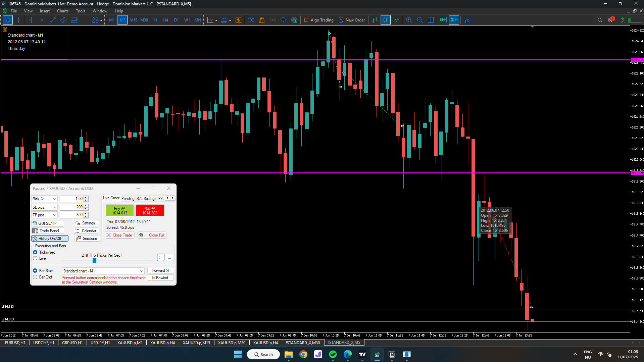The height and width of the screenshot is (362, 644).
Task: Open the VPS cloud hosting icon
Action: (284, 20)
